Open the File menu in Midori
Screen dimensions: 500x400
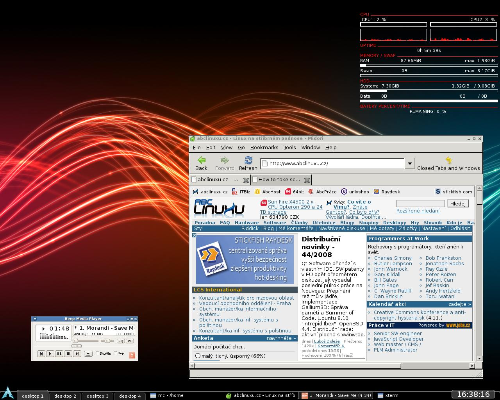196,147
